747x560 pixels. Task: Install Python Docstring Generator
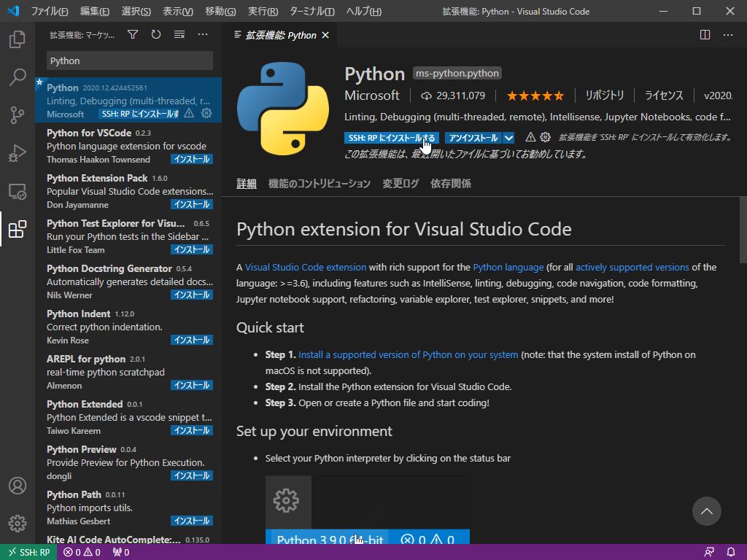[x=192, y=295]
